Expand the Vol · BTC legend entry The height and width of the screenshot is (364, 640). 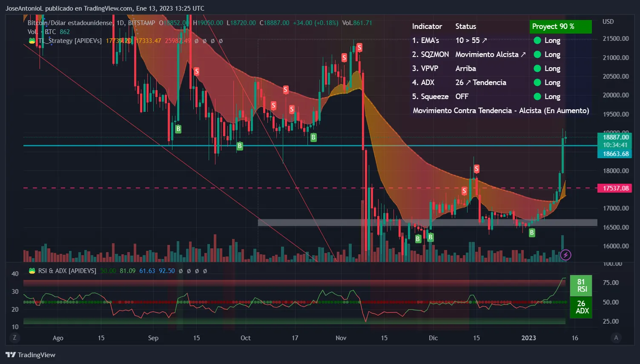(x=42, y=31)
